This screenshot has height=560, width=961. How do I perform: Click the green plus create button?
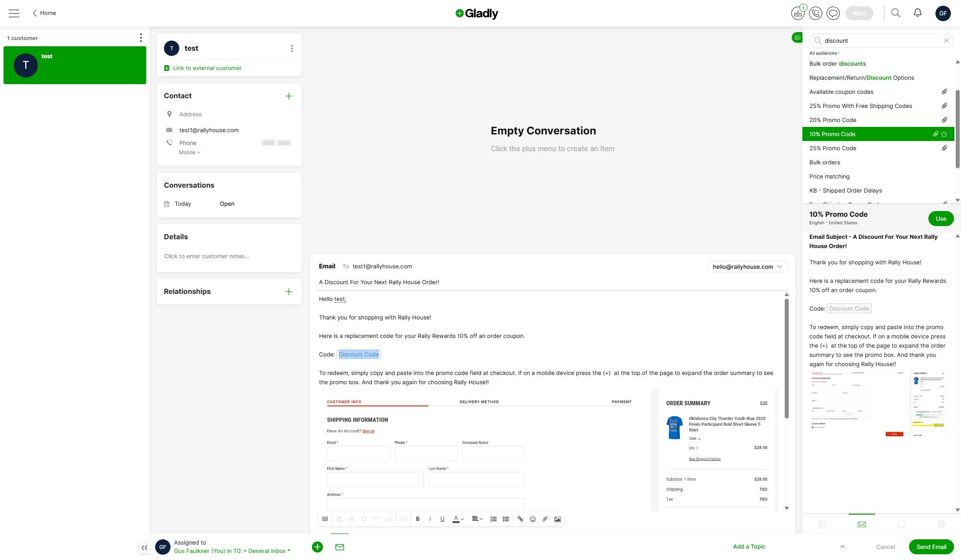(x=317, y=547)
